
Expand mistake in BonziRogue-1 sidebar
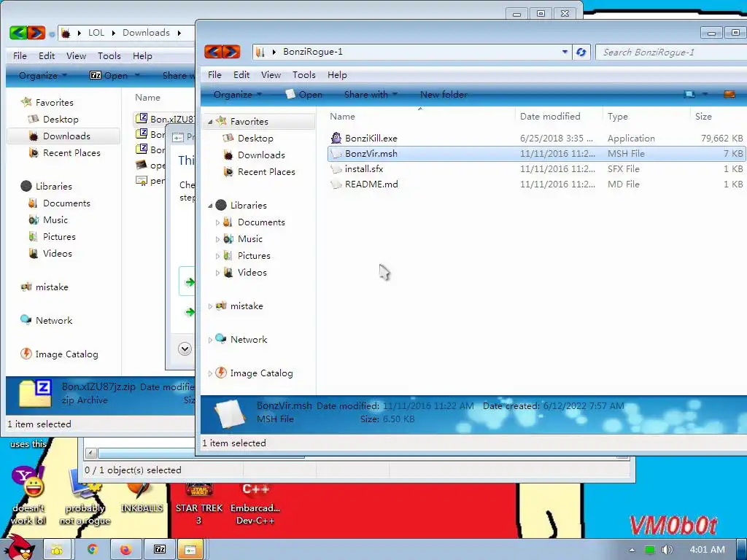pyautogui.click(x=210, y=306)
